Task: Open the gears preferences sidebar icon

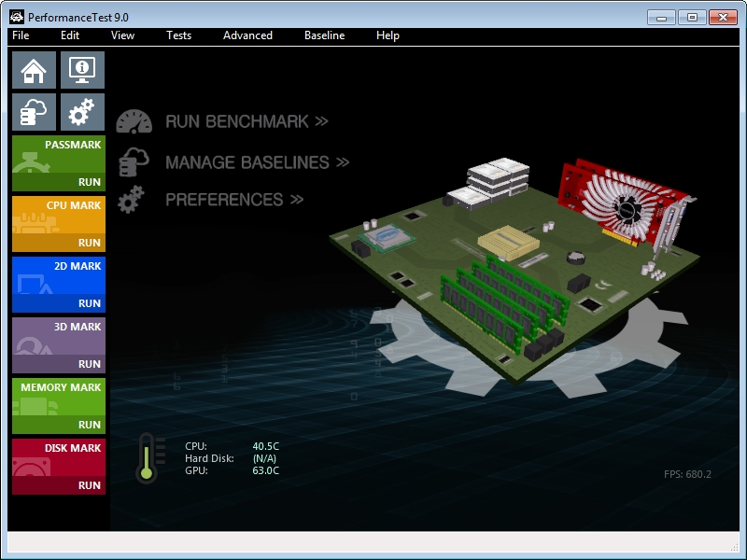Action: pyautogui.click(x=82, y=112)
